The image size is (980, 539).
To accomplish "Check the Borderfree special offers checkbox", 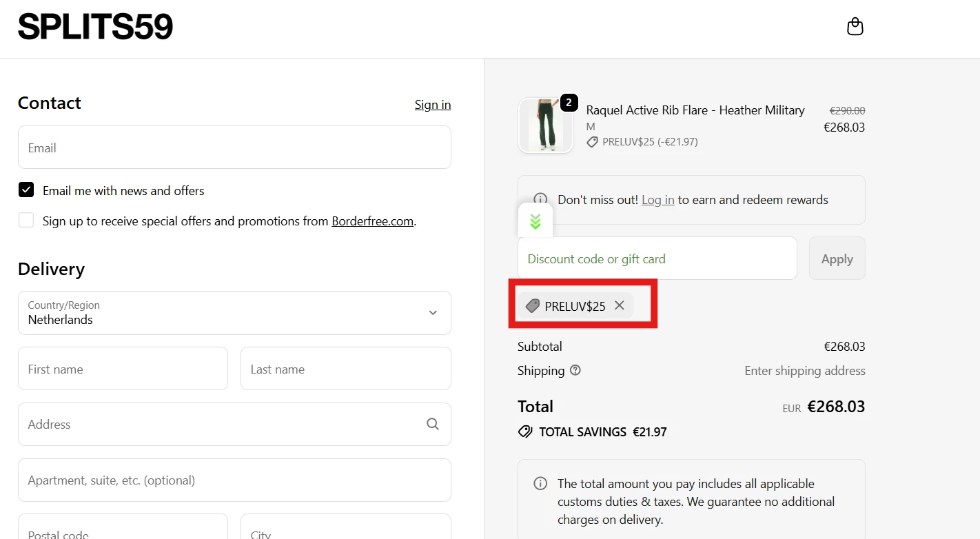I will [x=26, y=221].
